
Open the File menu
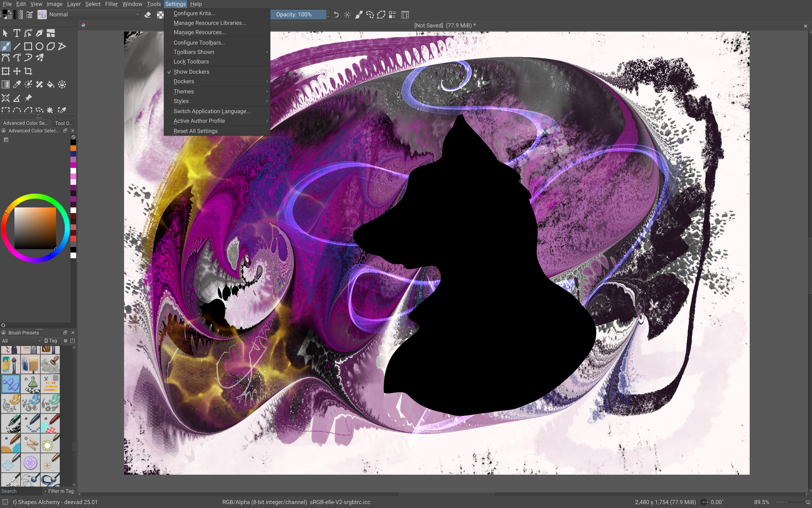(x=7, y=4)
